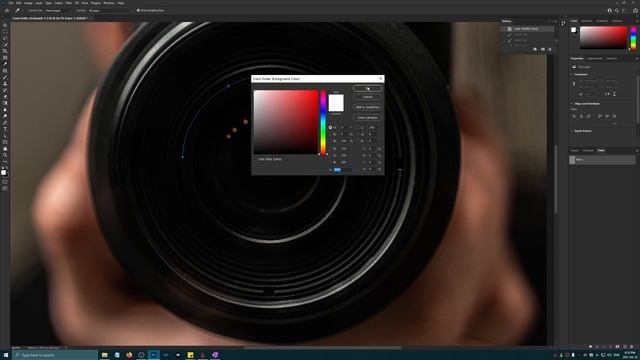The image size is (640, 360).
Task: Click the hex color input field
Action: (341, 169)
